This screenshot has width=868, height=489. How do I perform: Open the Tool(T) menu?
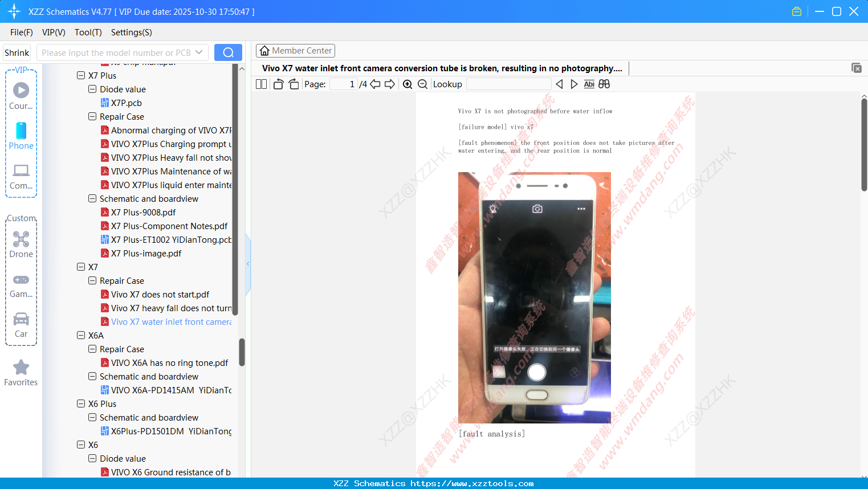(88, 32)
